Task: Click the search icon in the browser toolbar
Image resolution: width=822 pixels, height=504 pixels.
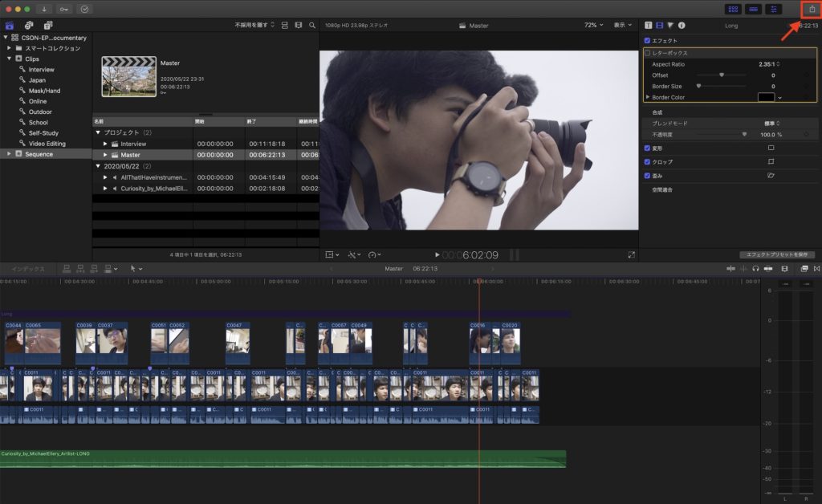Action: (312, 25)
